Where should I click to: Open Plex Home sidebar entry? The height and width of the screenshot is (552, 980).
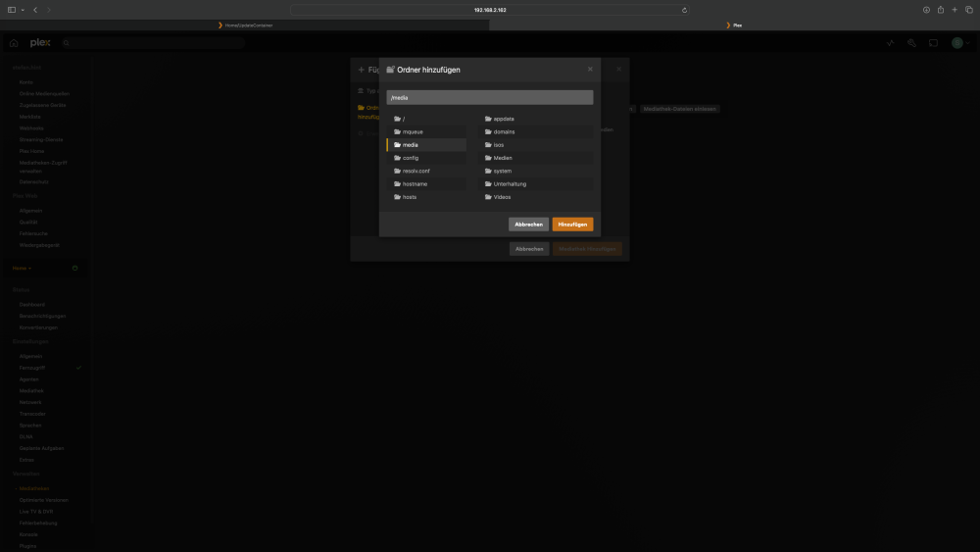pos(32,151)
